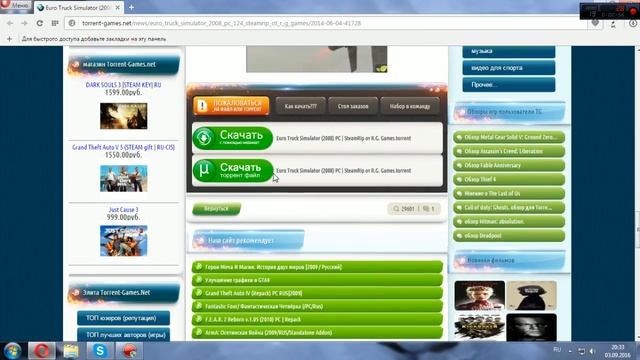The image size is (640, 360).
Task: Open Skype from the taskbar
Action: pyautogui.click(x=100, y=351)
